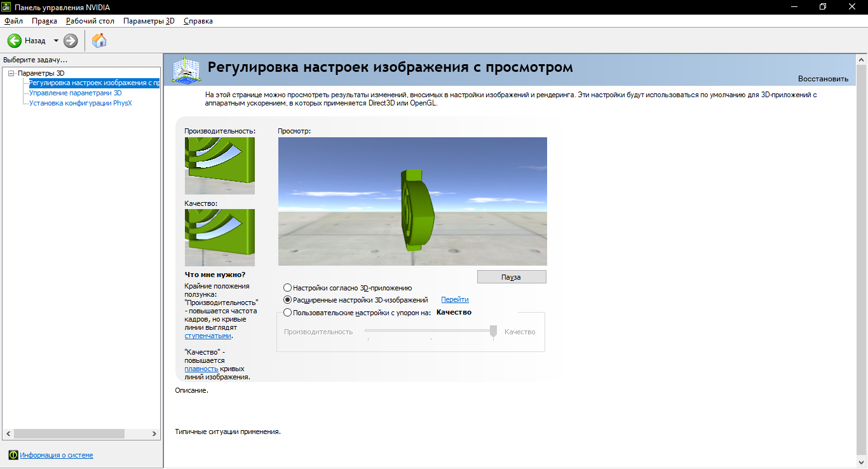The image size is (868, 469).
Task: Click the Что мне нужно? heading
Action: 215,275
